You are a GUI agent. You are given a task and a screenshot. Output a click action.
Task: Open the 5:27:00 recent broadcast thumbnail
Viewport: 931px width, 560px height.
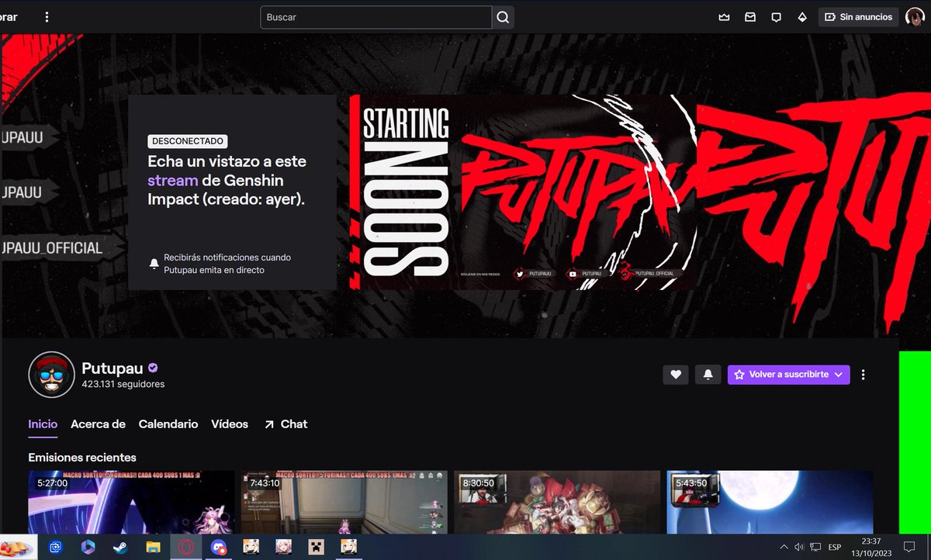pos(131,502)
